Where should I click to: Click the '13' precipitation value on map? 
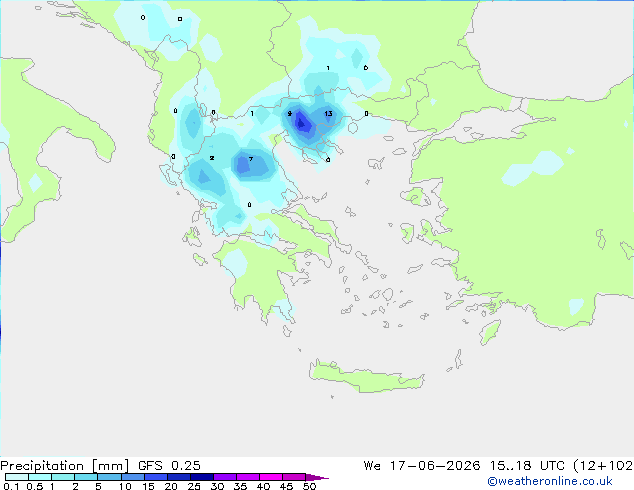pyautogui.click(x=328, y=114)
